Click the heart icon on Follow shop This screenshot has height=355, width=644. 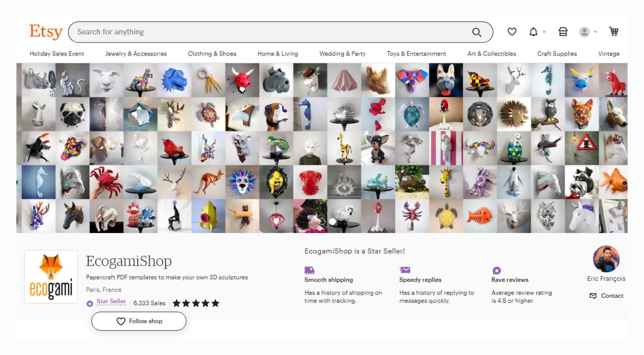(x=121, y=321)
